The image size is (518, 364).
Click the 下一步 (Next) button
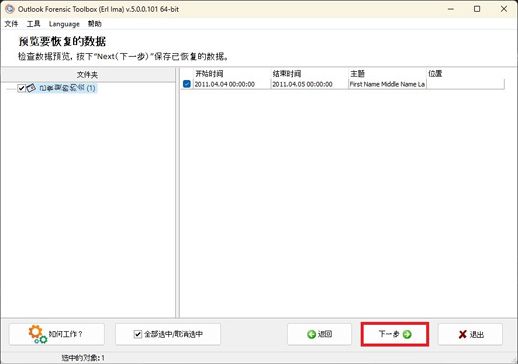395,334
